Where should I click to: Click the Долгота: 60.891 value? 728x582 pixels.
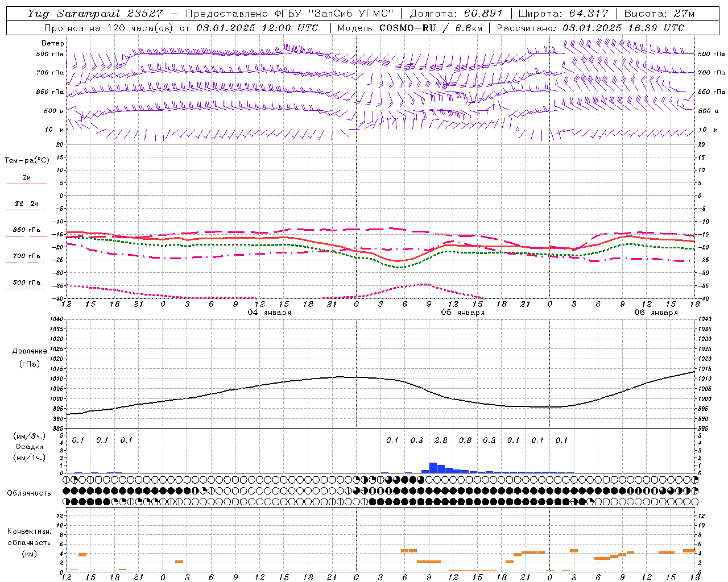click(456, 14)
